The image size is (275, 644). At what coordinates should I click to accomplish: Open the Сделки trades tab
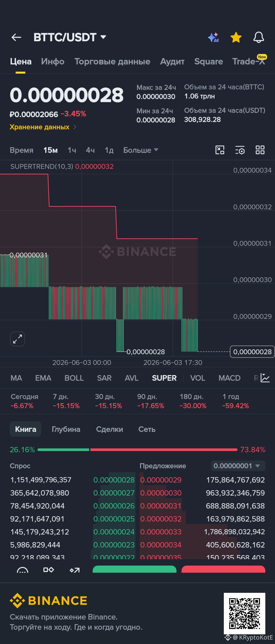click(109, 429)
